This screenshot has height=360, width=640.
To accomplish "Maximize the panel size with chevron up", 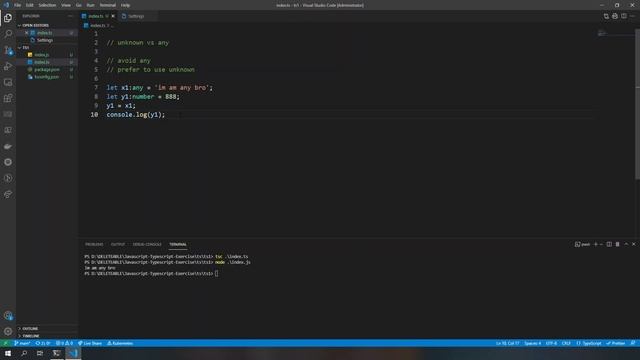I will point(626,244).
